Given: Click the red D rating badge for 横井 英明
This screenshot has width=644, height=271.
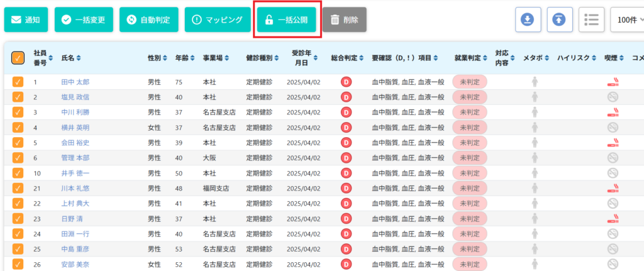Looking at the screenshot, I should [346, 128].
